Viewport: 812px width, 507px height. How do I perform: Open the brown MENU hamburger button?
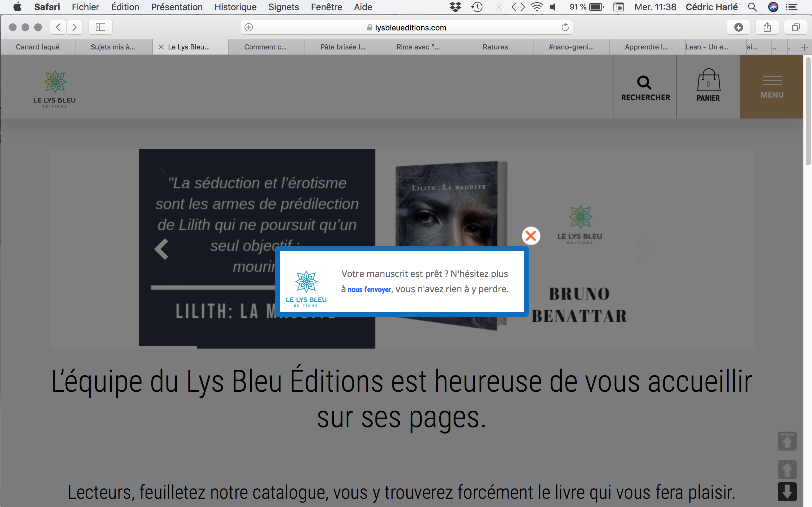(772, 87)
